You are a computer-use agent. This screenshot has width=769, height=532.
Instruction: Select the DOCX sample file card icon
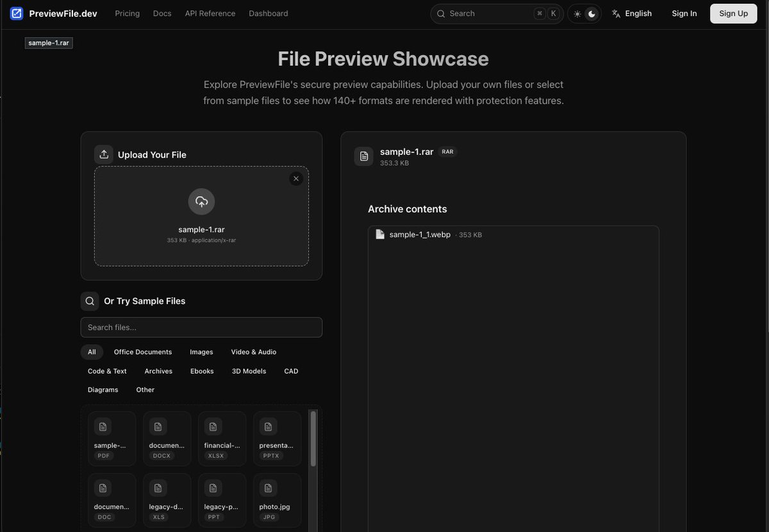[158, 426]
